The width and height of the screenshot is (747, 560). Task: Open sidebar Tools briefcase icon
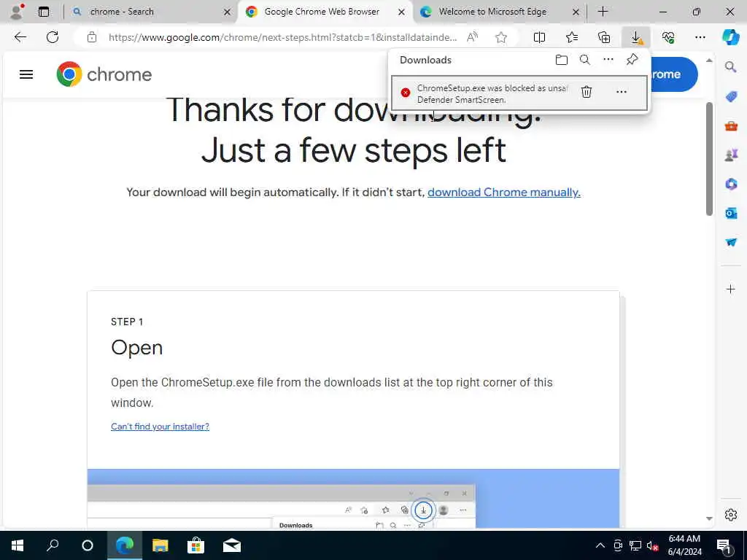730,126
